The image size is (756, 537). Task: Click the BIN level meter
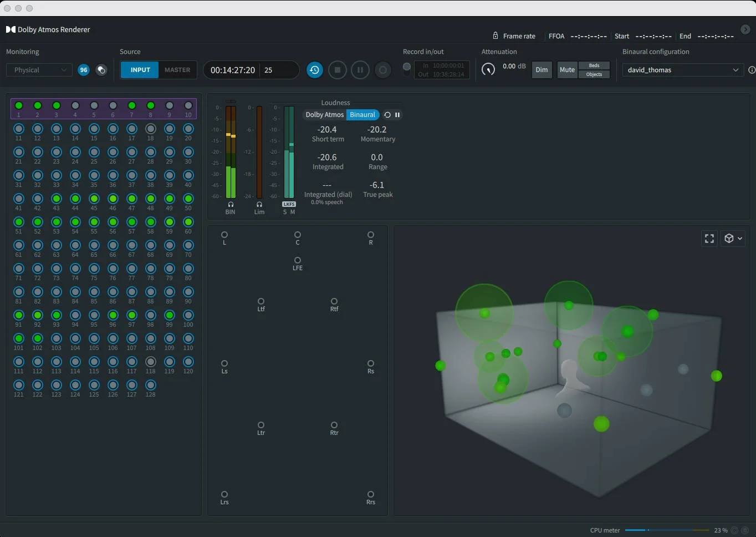[231, 152]
